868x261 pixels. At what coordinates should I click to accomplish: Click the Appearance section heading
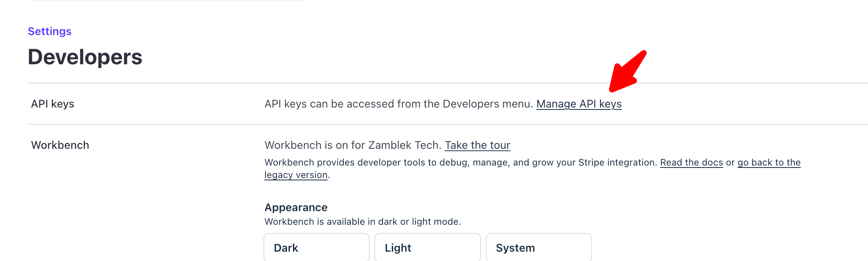click(296, 207)
